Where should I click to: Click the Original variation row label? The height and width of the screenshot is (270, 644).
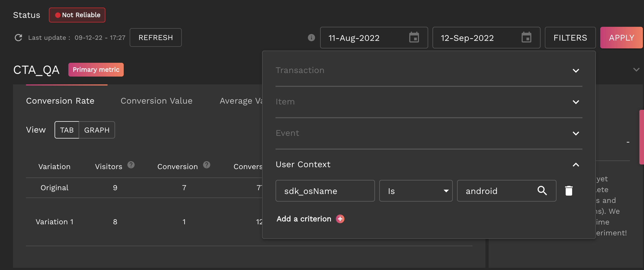pyautogui.click(x=55, y=188)
